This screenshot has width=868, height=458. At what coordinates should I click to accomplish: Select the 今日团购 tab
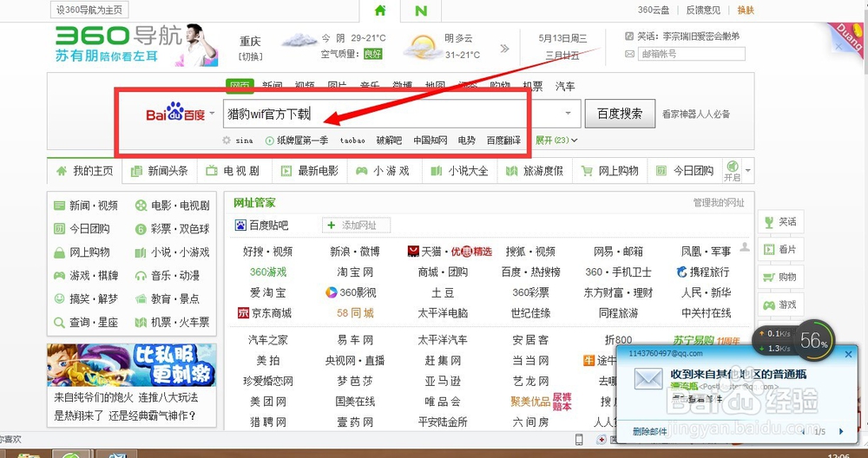click(684, 171)
